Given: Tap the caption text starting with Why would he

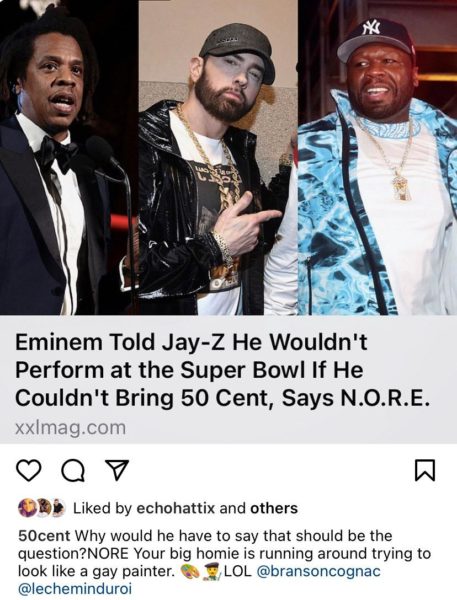Looking at the screenshot, I should point(224,553).
